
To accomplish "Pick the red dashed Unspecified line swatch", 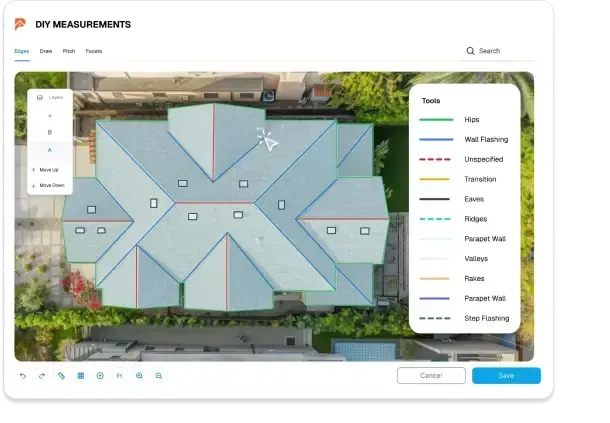I will [x=435, y=159].
